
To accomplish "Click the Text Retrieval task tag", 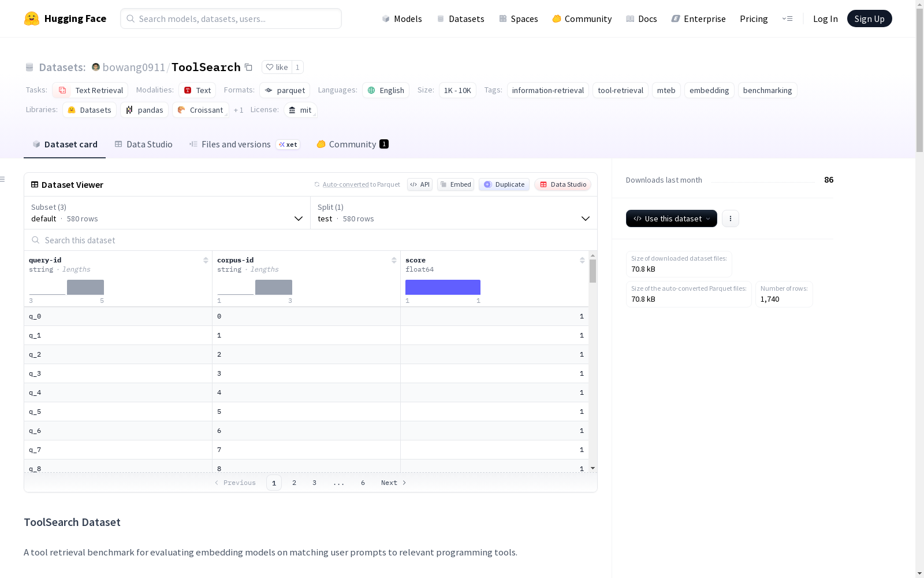I will [x=90, y=90].
